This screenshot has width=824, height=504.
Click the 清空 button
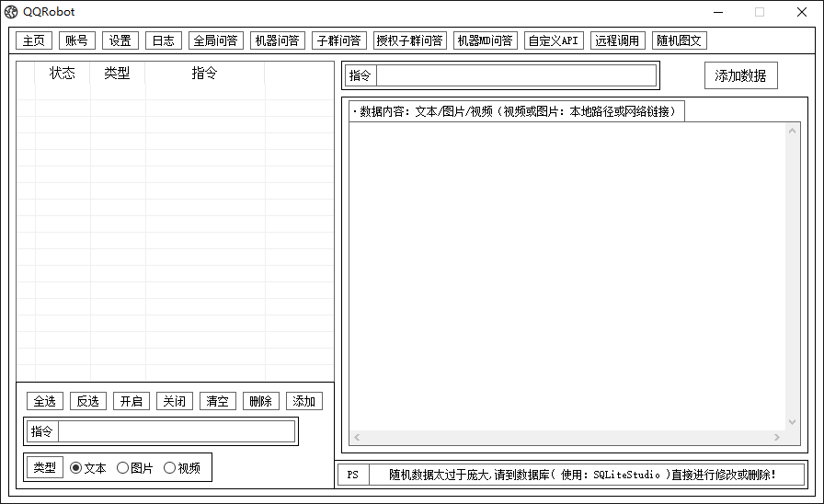[217, 401]
